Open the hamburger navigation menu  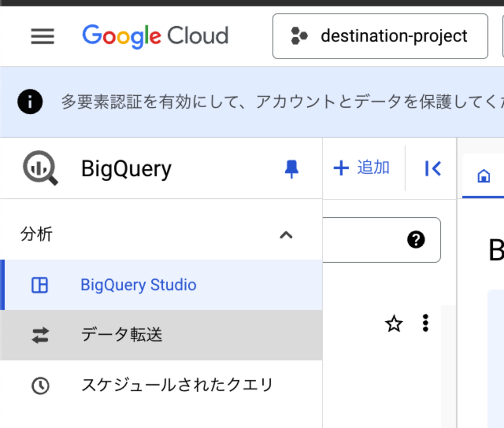[42, 36]
